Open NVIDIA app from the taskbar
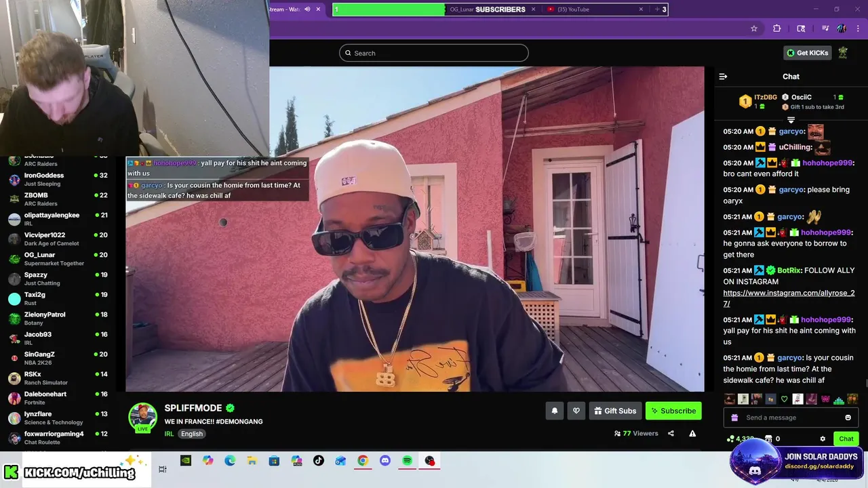868x488 pixels. pos(186,461)
